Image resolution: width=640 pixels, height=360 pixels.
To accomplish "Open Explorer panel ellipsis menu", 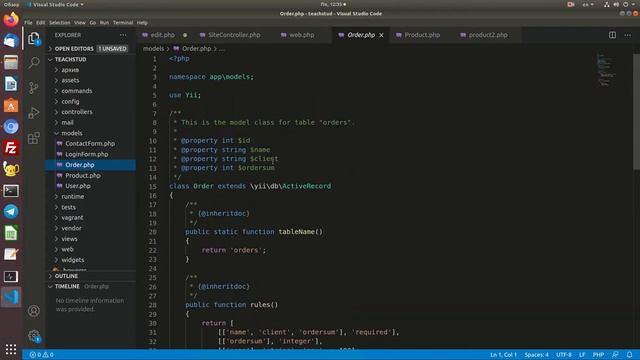I will point(123,35).
